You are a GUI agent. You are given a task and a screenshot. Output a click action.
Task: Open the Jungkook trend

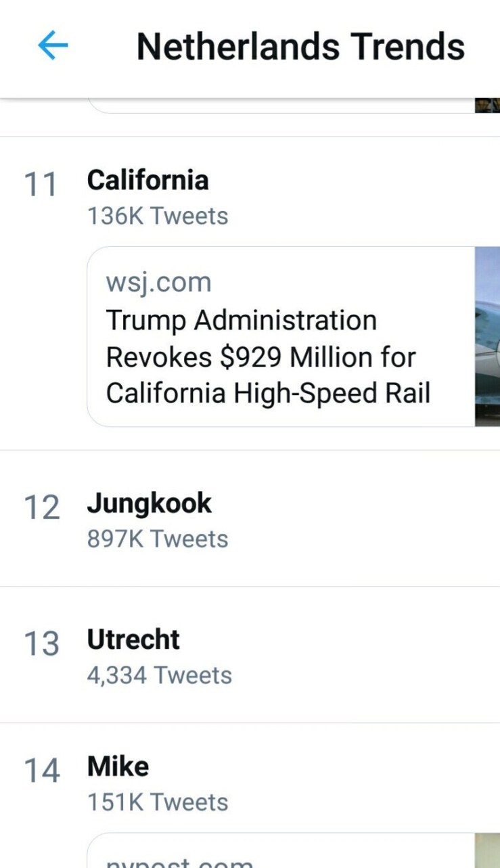coord(149,503)
